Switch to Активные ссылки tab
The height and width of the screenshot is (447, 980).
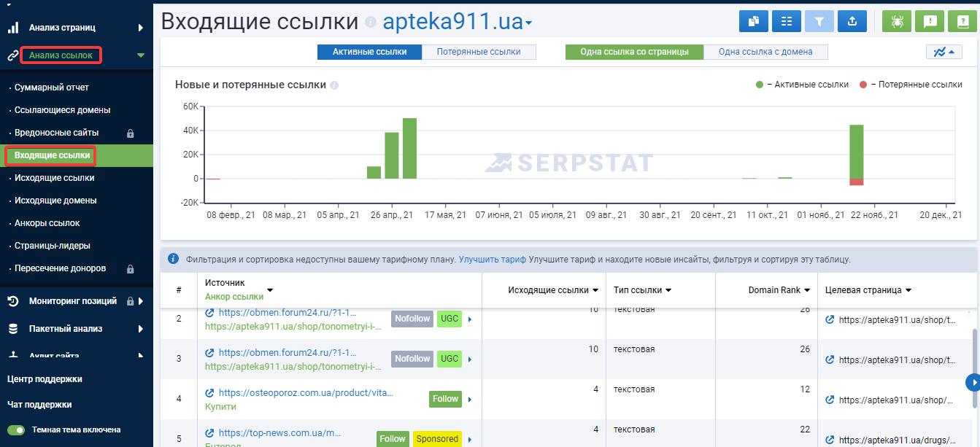371,52
